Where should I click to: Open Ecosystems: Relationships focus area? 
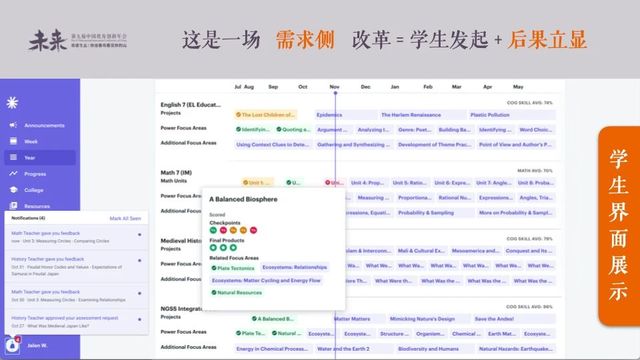coord(294,267)
